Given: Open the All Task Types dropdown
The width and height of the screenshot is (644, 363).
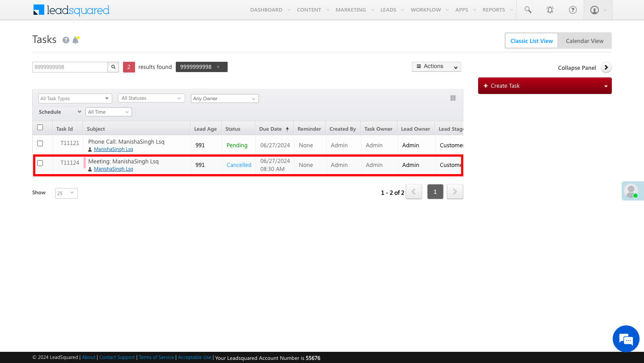Looking at the screenshot, I should click(x=75, y=98).
